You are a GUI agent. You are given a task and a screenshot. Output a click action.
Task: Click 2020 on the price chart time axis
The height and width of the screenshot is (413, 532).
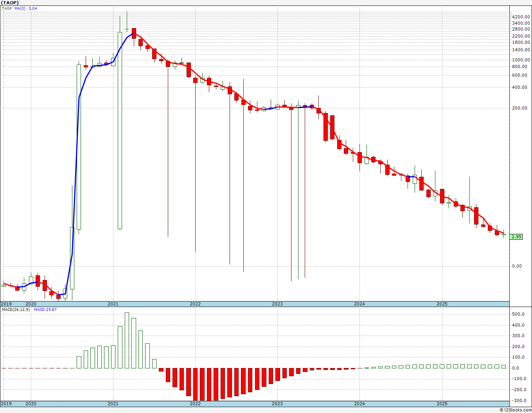[x=31, y=304]
